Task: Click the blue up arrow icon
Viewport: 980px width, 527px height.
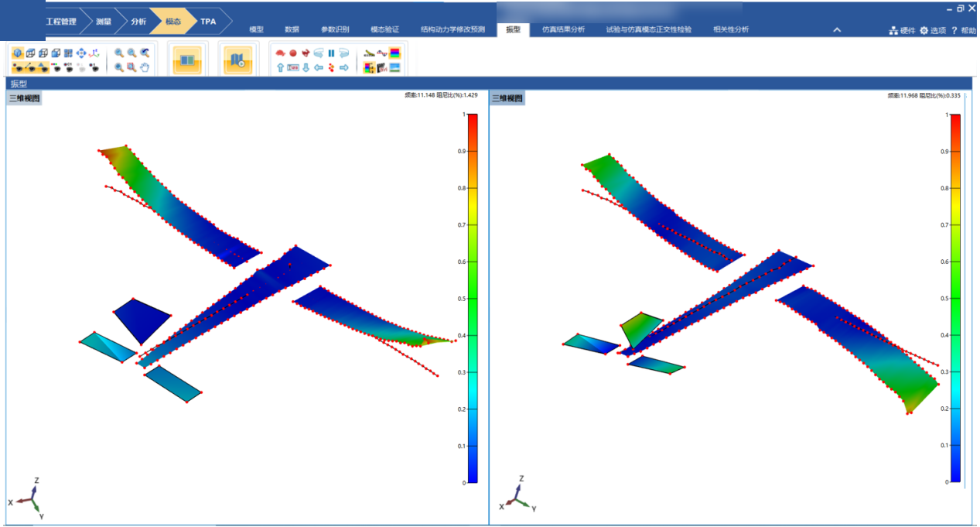Action: (280, 67)
